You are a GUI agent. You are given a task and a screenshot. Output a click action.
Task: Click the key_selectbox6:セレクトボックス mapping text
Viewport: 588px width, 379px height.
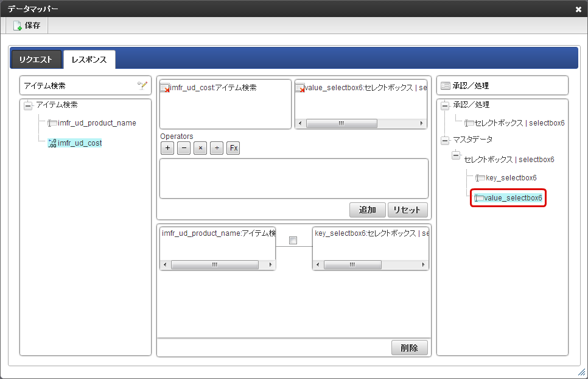tap(371, 233)
